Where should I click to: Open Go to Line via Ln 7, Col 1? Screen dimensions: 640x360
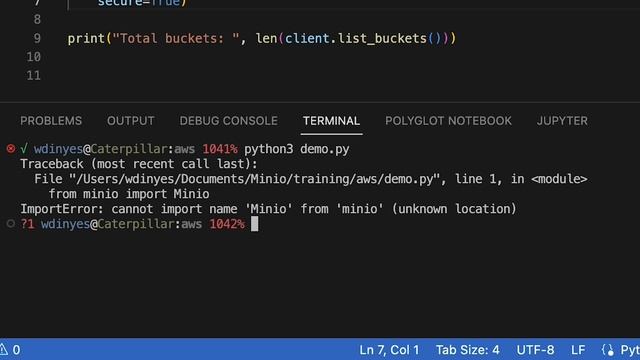point(389,350)
